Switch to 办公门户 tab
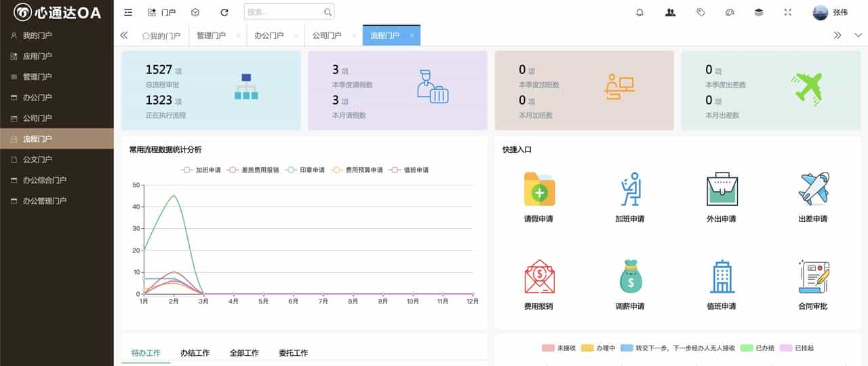Viewport: 868px width, 366px height. click(269, 35)
